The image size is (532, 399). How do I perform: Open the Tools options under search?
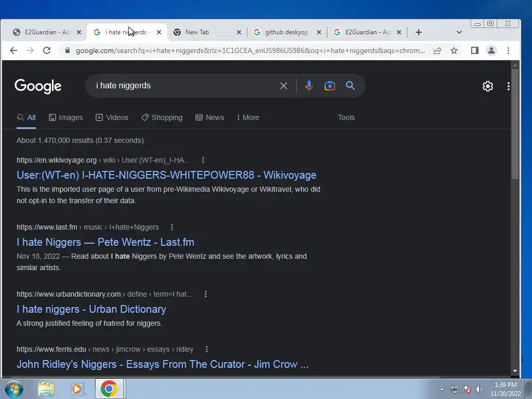coord(346,117)
